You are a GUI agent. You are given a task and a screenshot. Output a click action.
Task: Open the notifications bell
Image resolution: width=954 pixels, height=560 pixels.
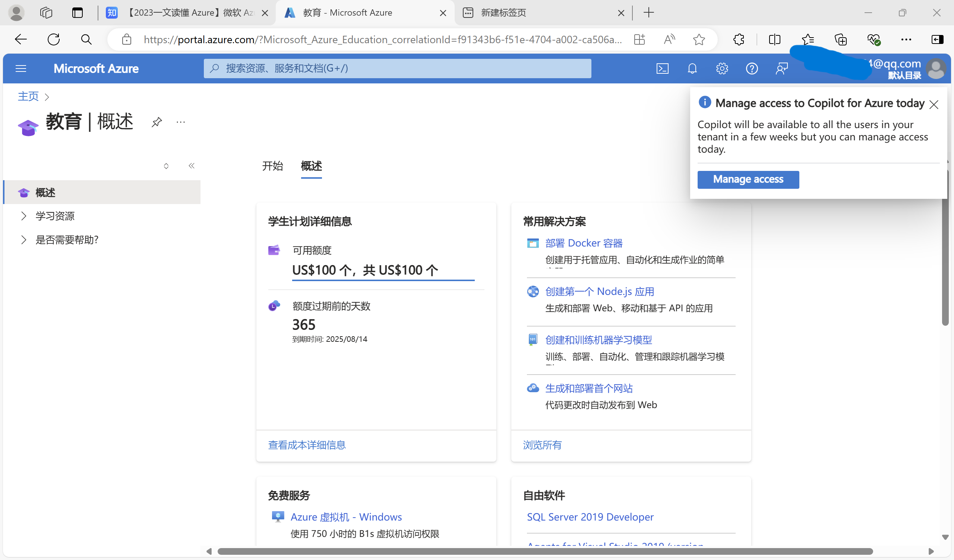pos(692,69)
